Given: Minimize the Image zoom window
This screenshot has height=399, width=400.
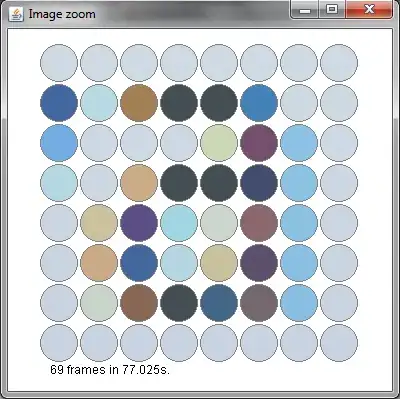Looking at the screenshot, I should pyautogui.click(x=305, y=10).
